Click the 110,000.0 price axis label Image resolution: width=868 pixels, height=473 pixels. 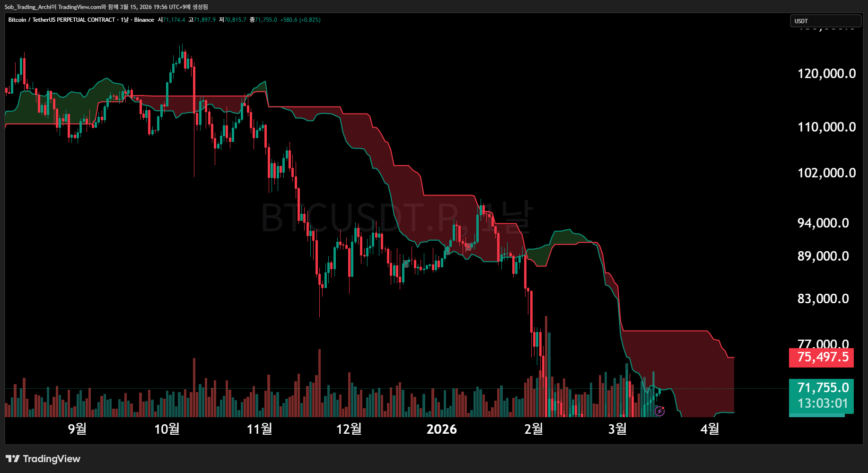coord(826,127)
